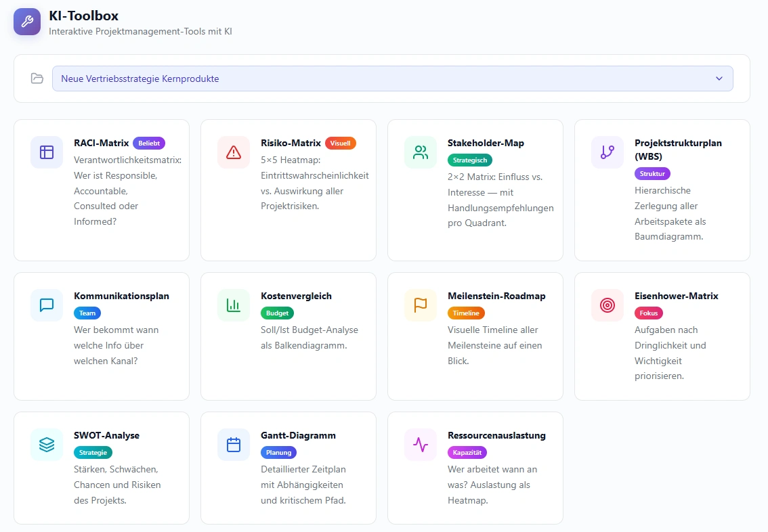
Task: Click the RACI-Matrix table icon
Action: [47, 152]
